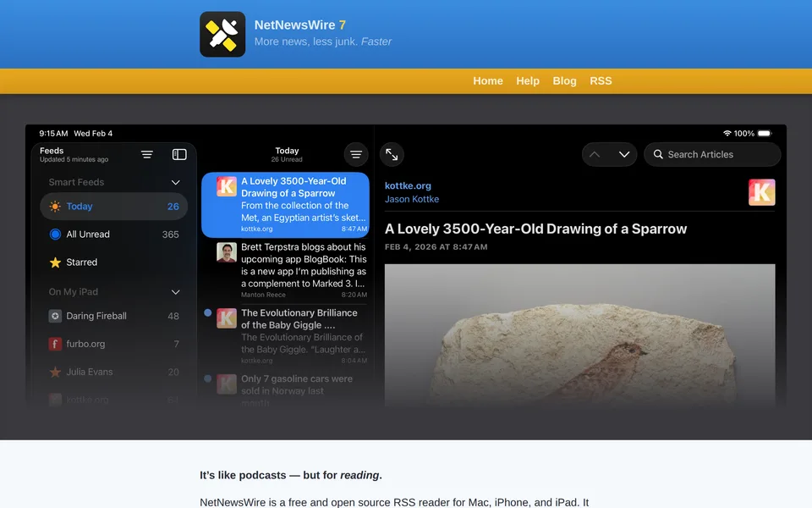Click the yellow star Starred icon
Viewport: 812px width, 508px height.
point(55,262)
